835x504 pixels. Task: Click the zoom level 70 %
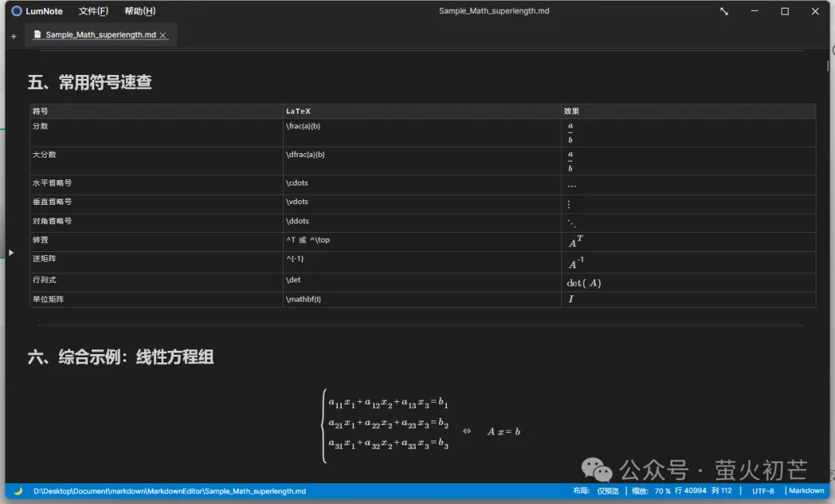tap(663, 491)
